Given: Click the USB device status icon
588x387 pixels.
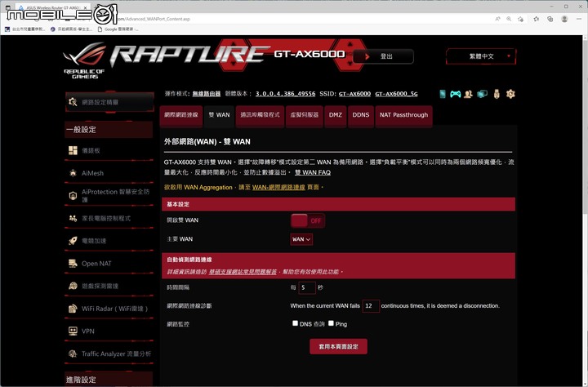Looking at the screenshot, I should [497, 94].
